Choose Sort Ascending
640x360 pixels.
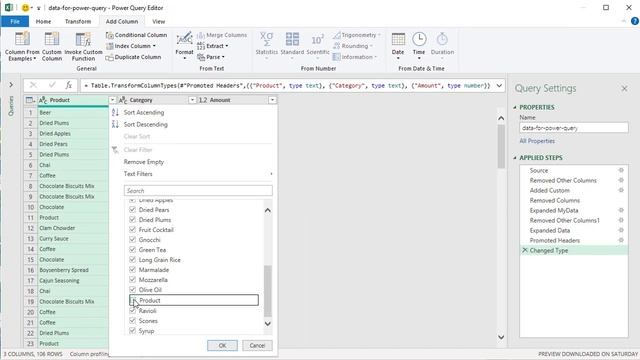[144, 112]
